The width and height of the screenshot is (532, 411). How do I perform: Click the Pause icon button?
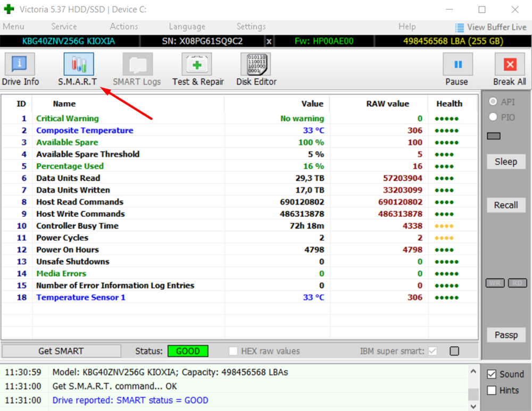[x=458, y=64]
